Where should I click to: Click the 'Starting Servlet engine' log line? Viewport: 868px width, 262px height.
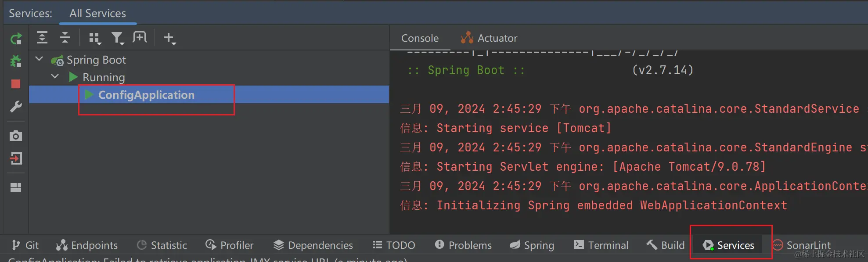583,167
